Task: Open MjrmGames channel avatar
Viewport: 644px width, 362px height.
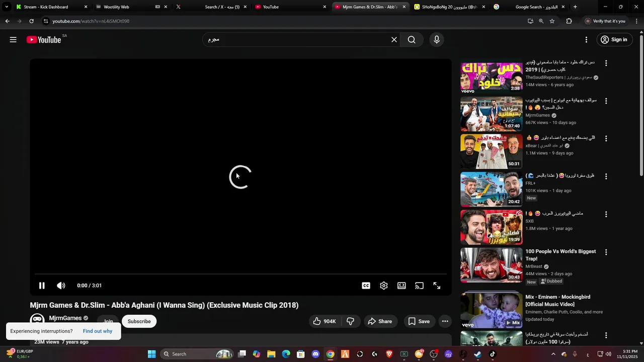Action: click(37, 320)
